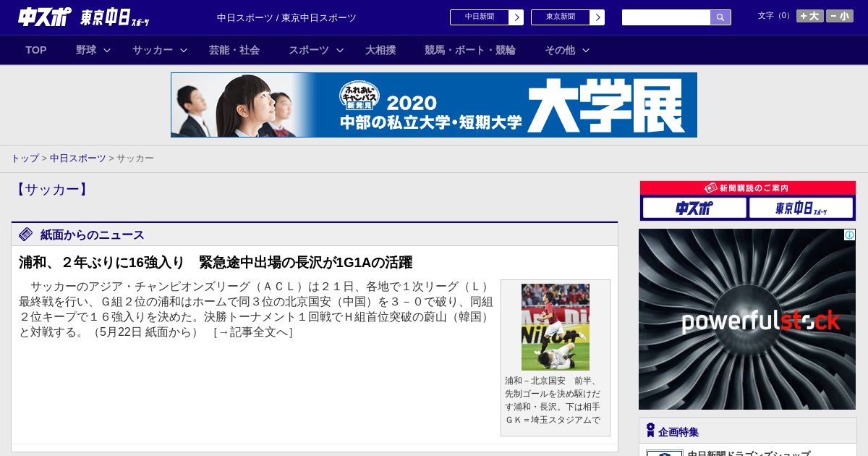Open the 競馬・ボート・競輪 menu item
Image resolution: width=868 pixels, height=456 pixels.
(470, 50)
